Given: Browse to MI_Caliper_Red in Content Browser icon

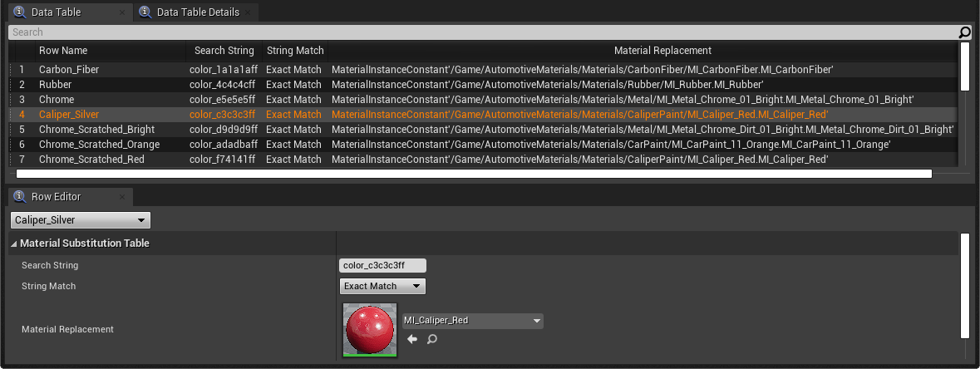Looking at the screenshot, I should pos(431,339).
